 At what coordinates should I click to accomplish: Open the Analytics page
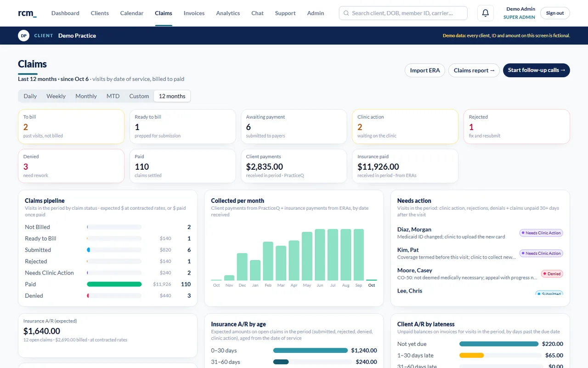pos(228,13)
